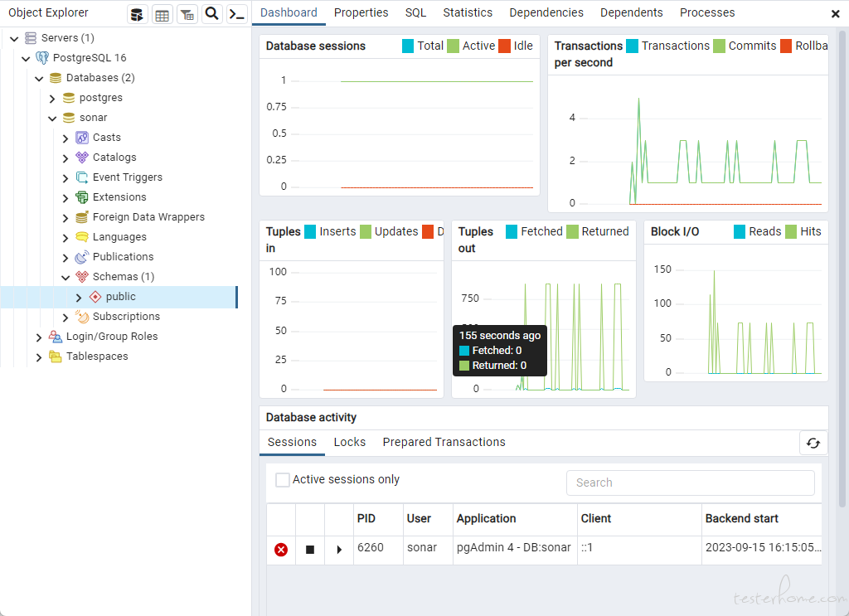Click the Servers group icon
This screenshot has width=849, height=616.
(x=31, y=38)
